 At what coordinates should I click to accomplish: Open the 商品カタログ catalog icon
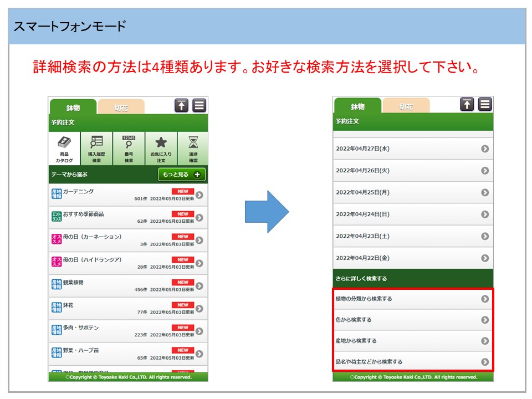[x=64, y=149]
